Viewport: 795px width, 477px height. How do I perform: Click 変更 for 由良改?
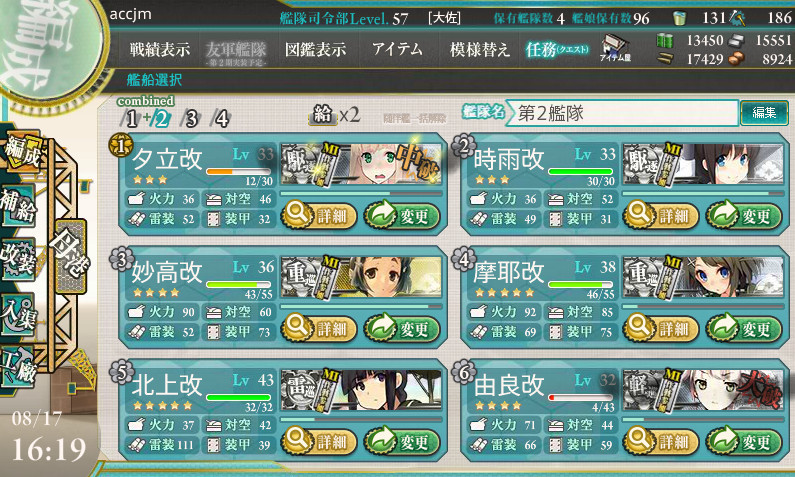744,441
